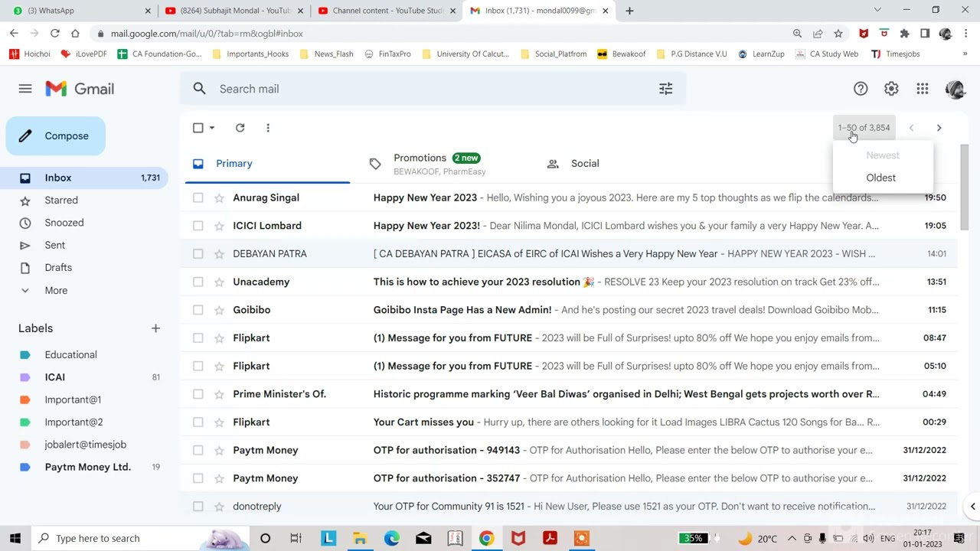The height and width of the screenshot is (551, 980).
Task: Click the address bar URL
Action: [x=207, y=34]
